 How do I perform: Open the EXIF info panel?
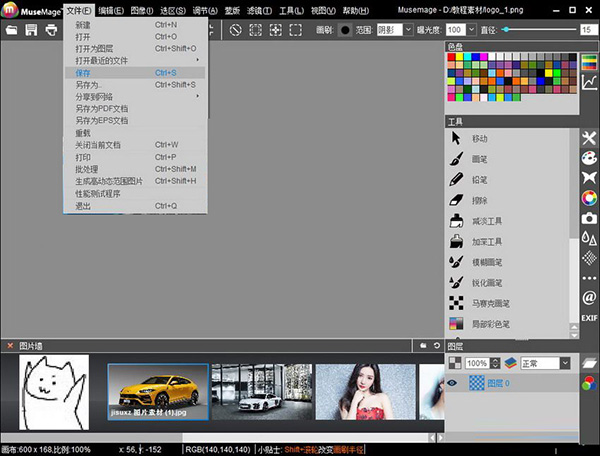tap(589, 318)
